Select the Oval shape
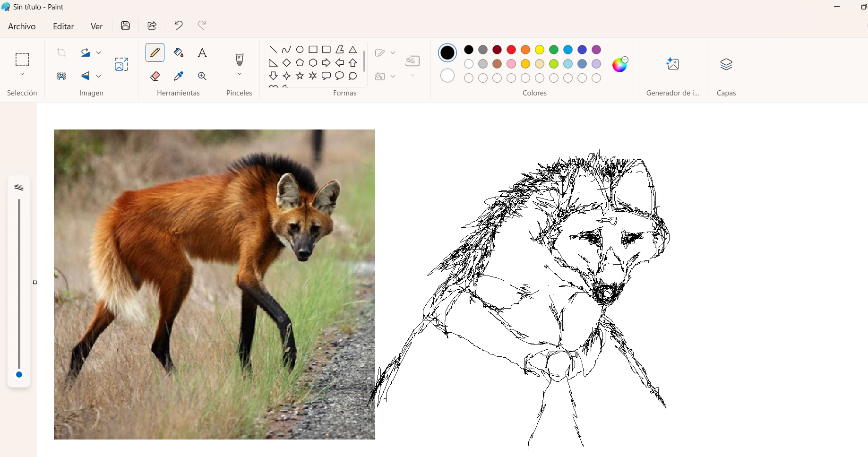This screenshot has width=868, height=457. (x=300, y=50)
